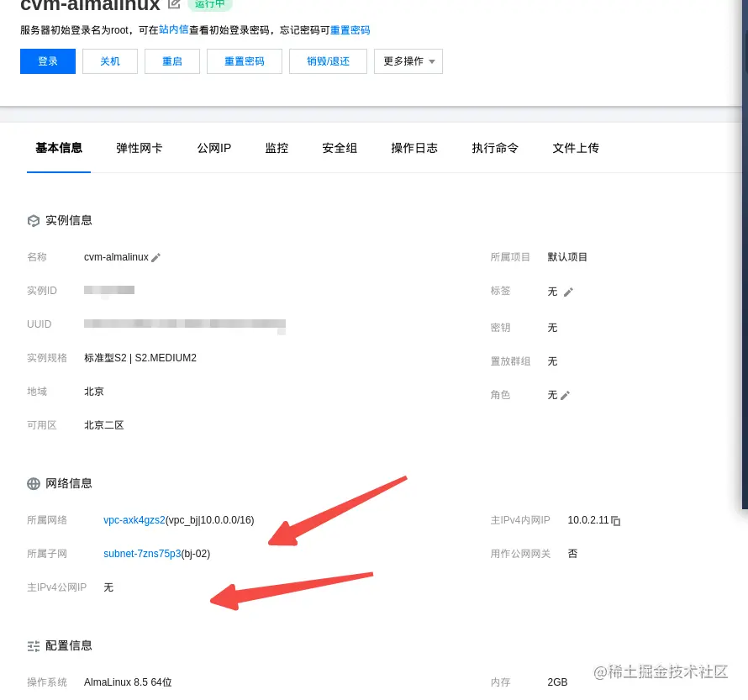
Task: Click the 标准型S2 | S2.MEDIUM2 spec value
Action: click(140, 358)
